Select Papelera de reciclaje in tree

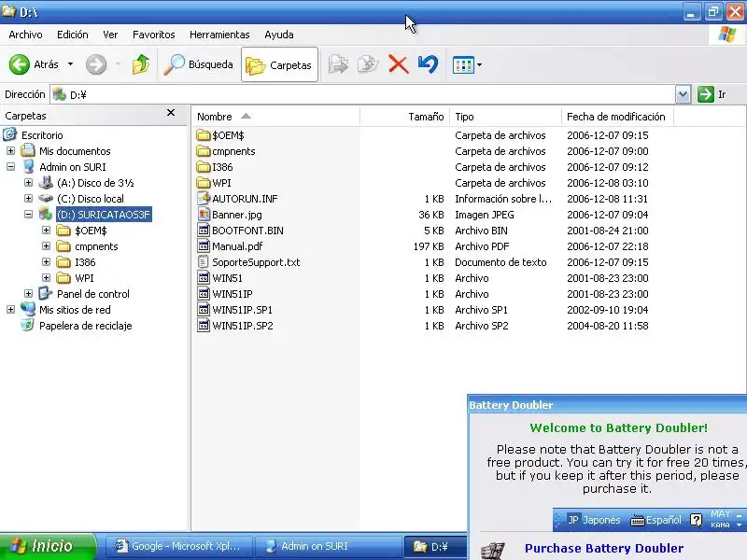[x=85, y=326]
